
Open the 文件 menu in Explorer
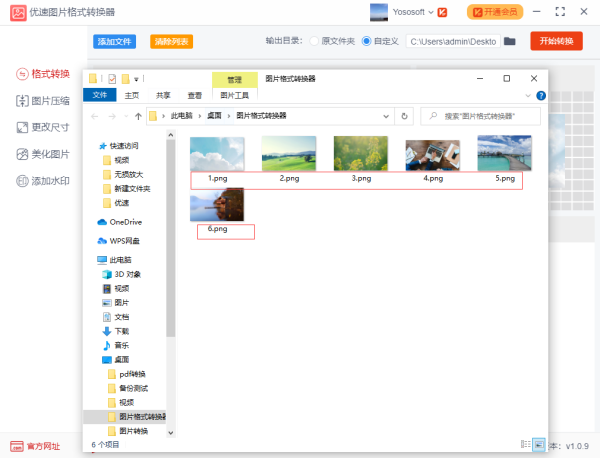[100, 95]
